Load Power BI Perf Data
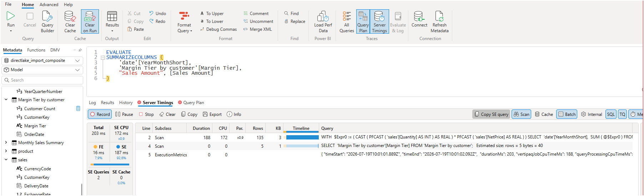The image size is (644, 196). pos(323,21)
